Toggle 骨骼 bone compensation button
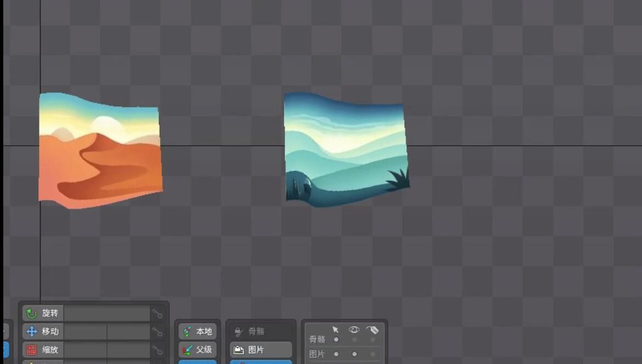The image size is (642, 364). [x=261, y=331]
